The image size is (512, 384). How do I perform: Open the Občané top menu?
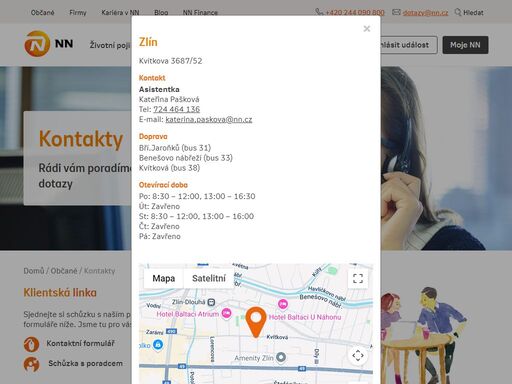tap(42, 13)
